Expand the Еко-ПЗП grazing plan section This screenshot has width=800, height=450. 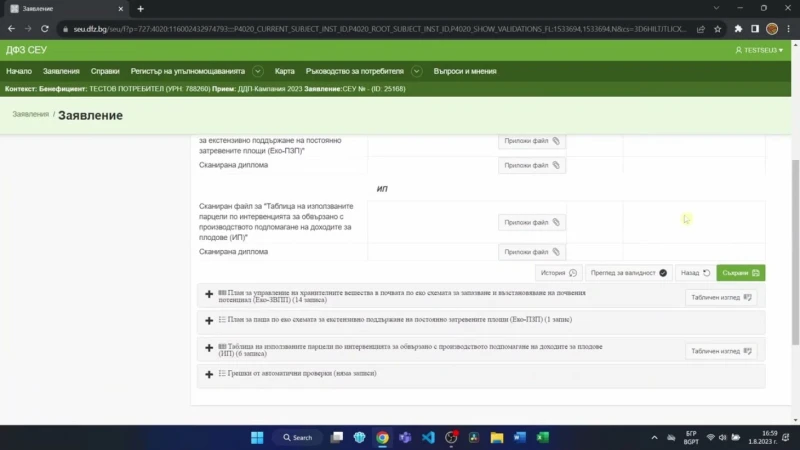209,321
